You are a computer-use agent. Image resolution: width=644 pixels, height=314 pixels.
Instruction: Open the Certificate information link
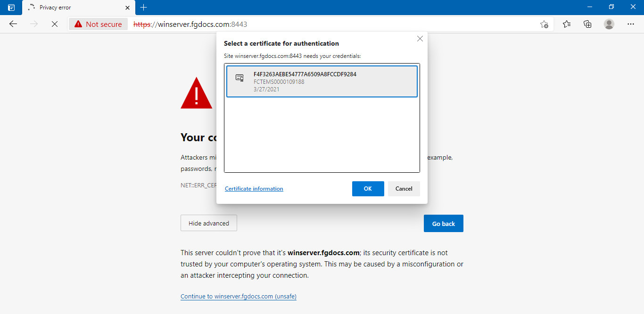coord(254,189)
